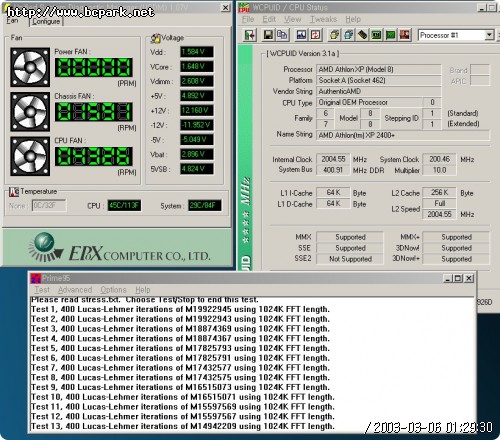The image size is (500, 440).
Task: Open the Tweaks menu in WCPUID
Action: point(323,19)
